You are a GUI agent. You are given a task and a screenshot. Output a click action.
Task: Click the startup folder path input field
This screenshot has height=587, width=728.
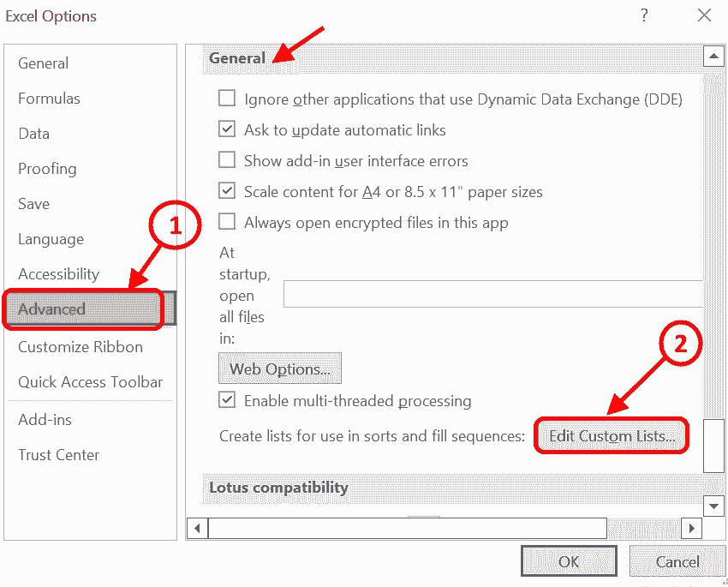(492, 293)
